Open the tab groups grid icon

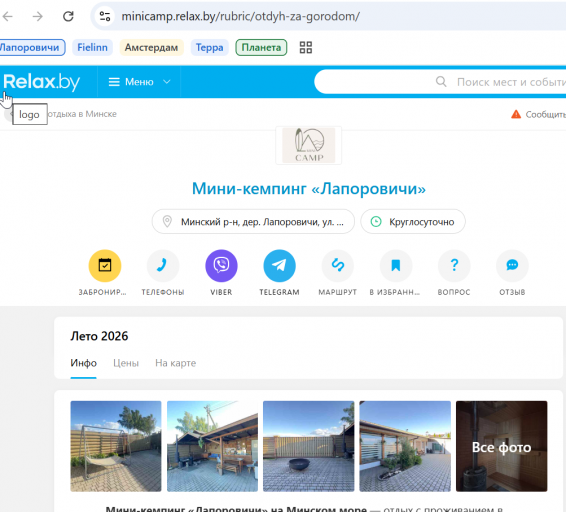(x=306, y=47)
